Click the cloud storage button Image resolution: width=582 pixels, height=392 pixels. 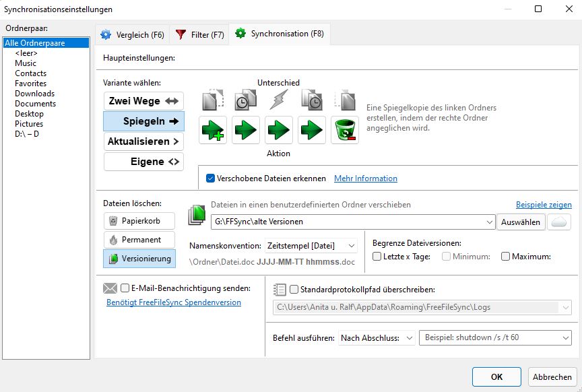[559, 222]
